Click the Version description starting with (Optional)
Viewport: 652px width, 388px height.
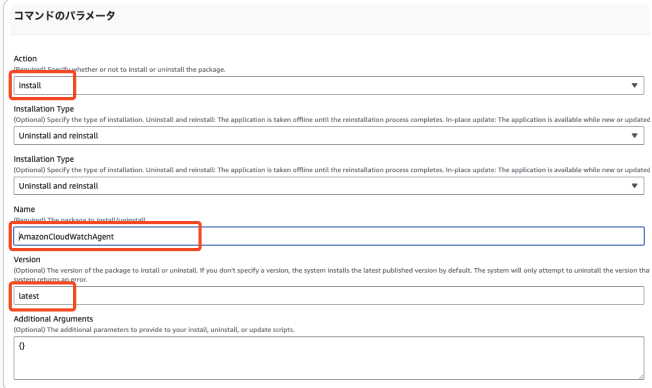pos(331,274)
